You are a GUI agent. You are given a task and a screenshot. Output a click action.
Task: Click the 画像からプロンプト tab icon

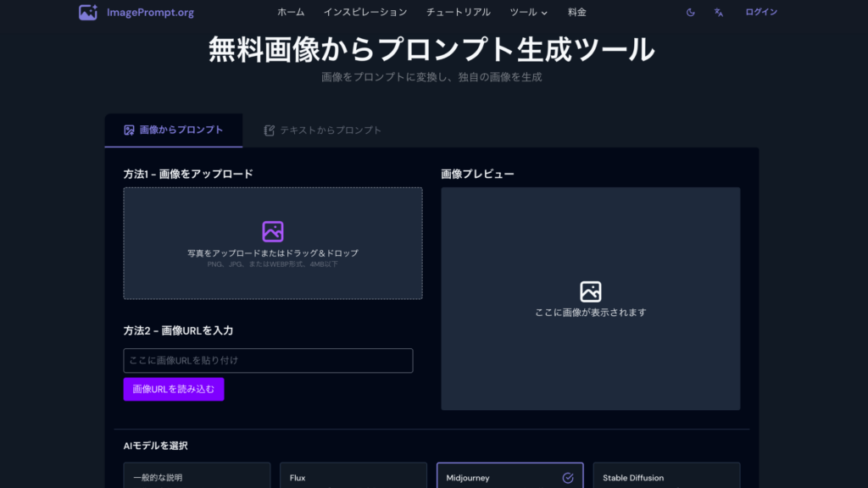pos(129,130)
